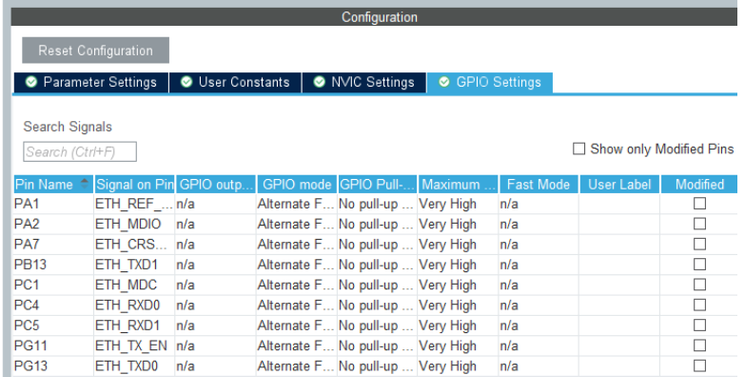Click the ETH_RXD1 signal cell

[x=134, y=326]
